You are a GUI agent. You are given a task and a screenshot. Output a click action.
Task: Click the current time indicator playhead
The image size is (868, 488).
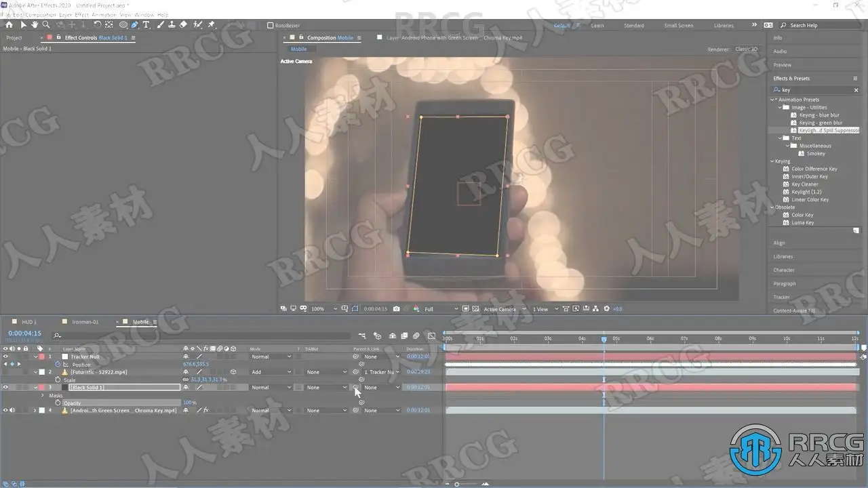[x=604, y=339]
